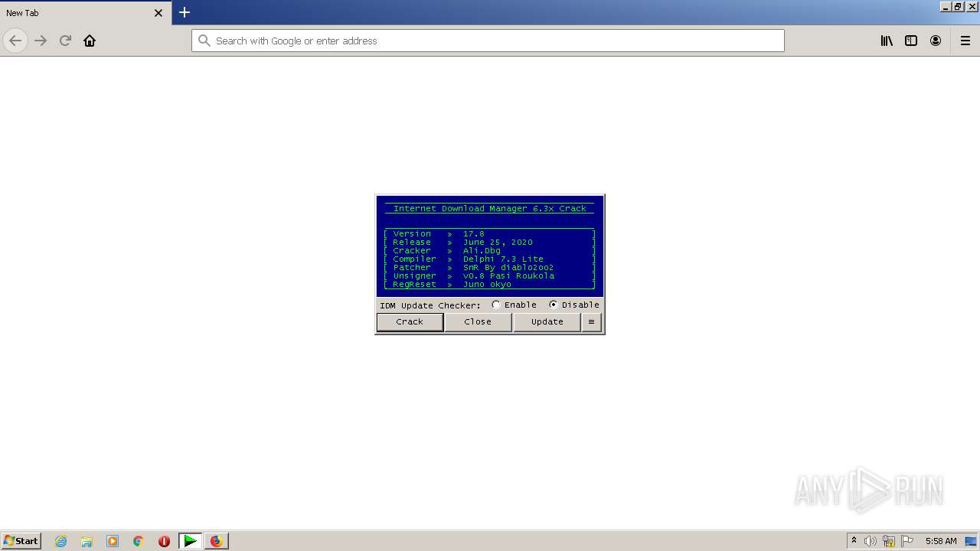980x551 pixels.
Task: Click the volume speaker tray icon
Action: coord(871,541)
